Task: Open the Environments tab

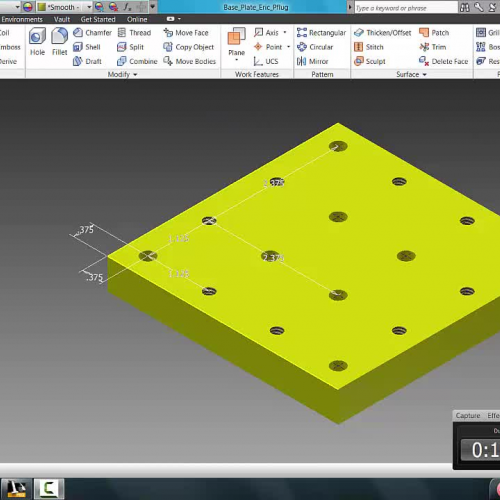Action: pos(22,19)
